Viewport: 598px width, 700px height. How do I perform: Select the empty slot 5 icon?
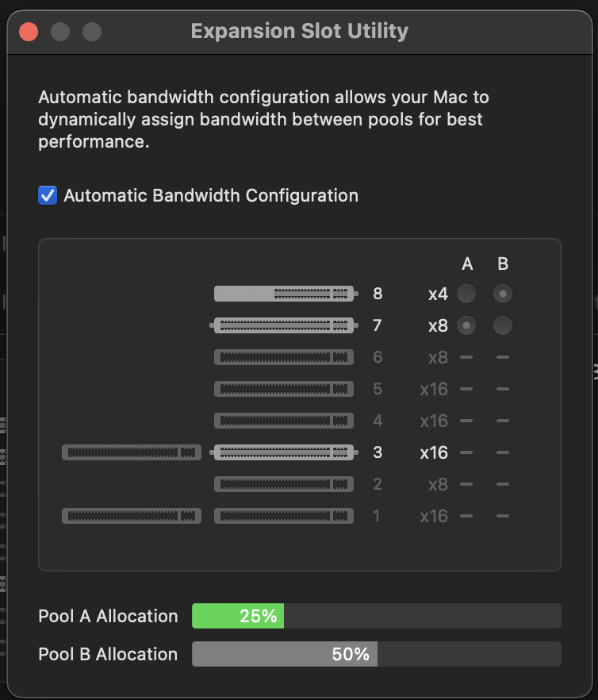(x=284, y=389)
